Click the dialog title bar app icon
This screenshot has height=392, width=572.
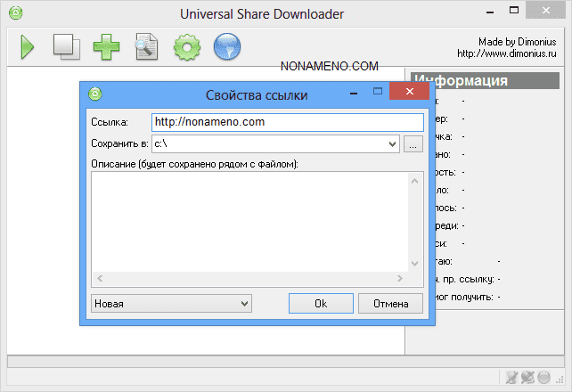(x=95, y=92)
